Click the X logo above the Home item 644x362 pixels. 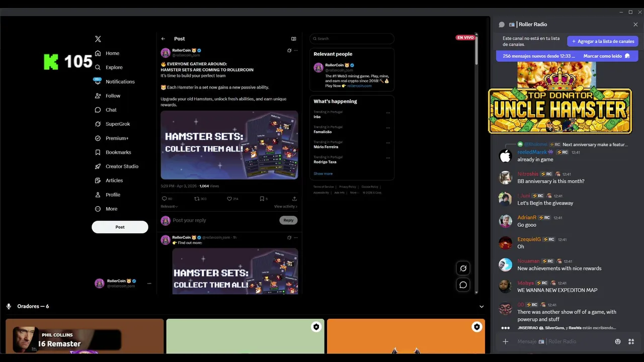[x=98, y=39]
